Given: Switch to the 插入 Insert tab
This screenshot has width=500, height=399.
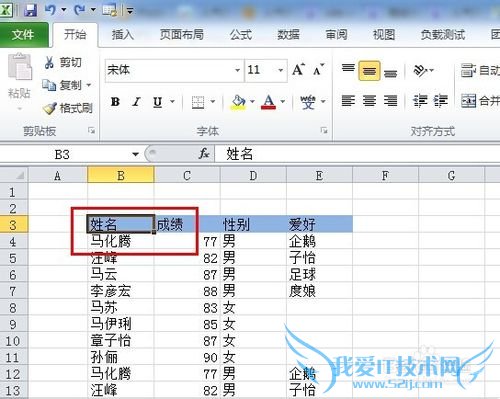Looking at the screenshot, I should point(123,35).
